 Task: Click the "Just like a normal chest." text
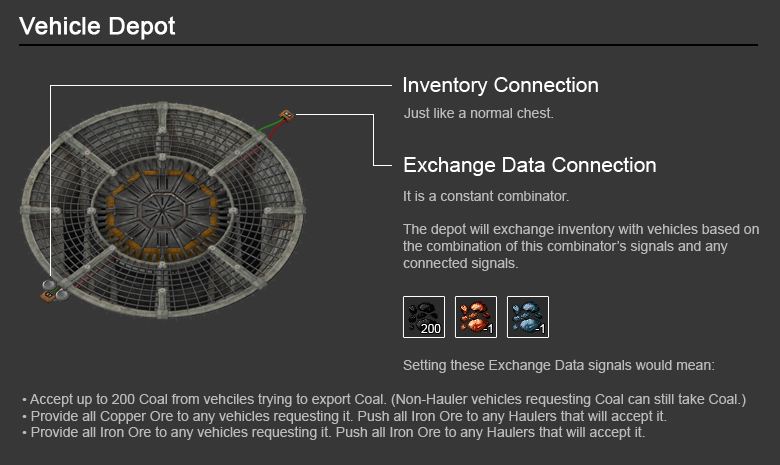[x=478, y=113]
